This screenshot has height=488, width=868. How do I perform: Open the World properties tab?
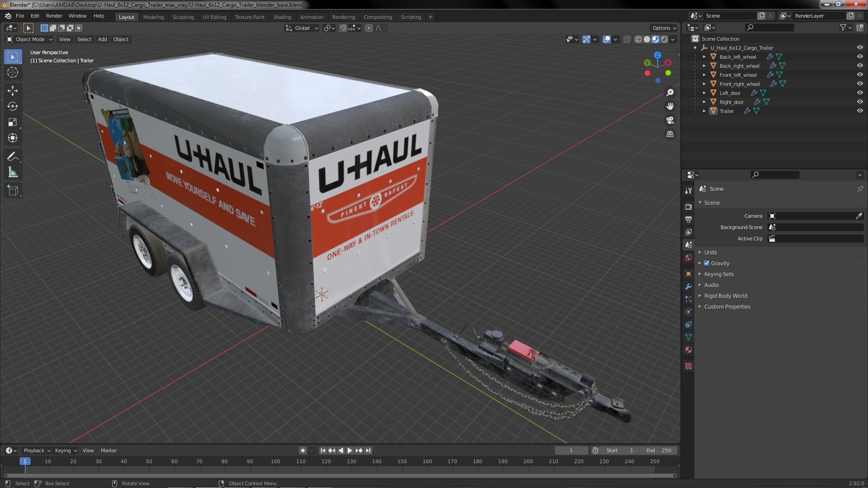point(689,258)
